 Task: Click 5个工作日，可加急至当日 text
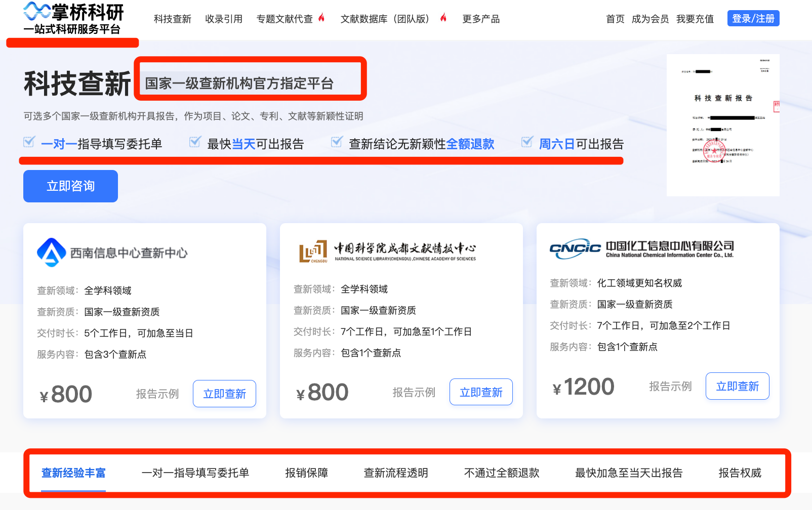coord(139,333)
